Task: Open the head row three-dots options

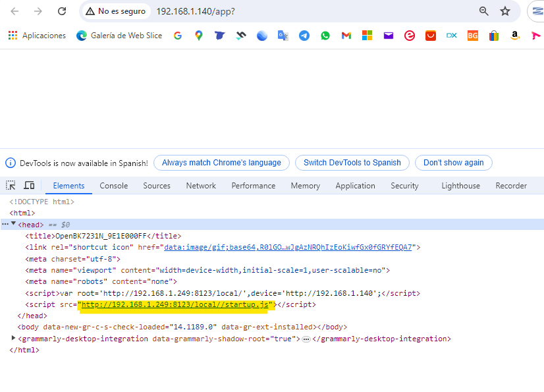Action: tap(5, 224)
